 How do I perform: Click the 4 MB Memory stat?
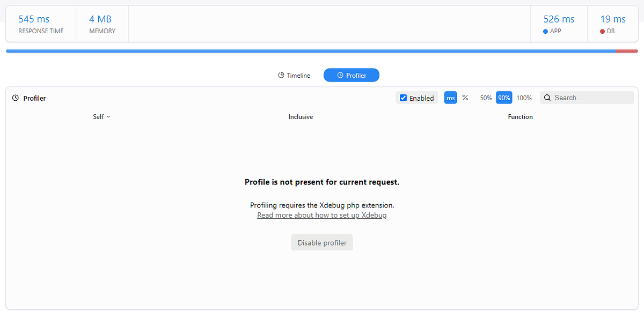click(102, 23)
